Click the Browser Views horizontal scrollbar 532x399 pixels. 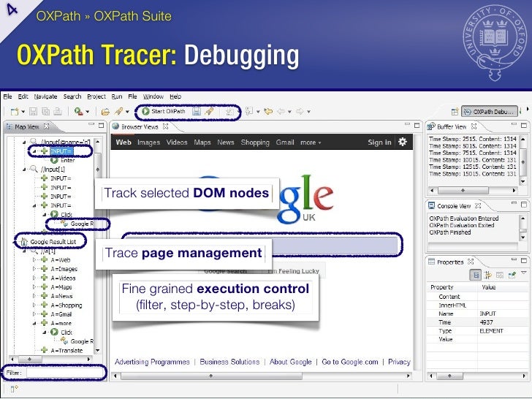coord(262,376)
